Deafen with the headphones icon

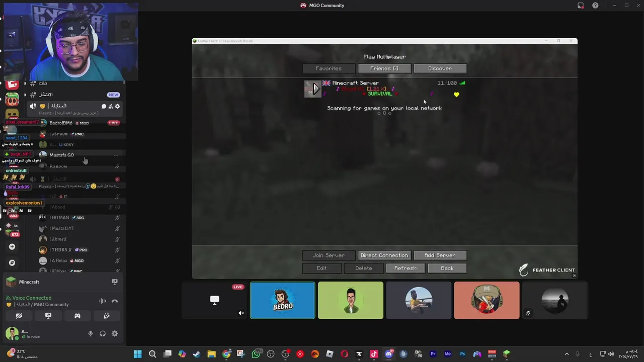(103, 333)
